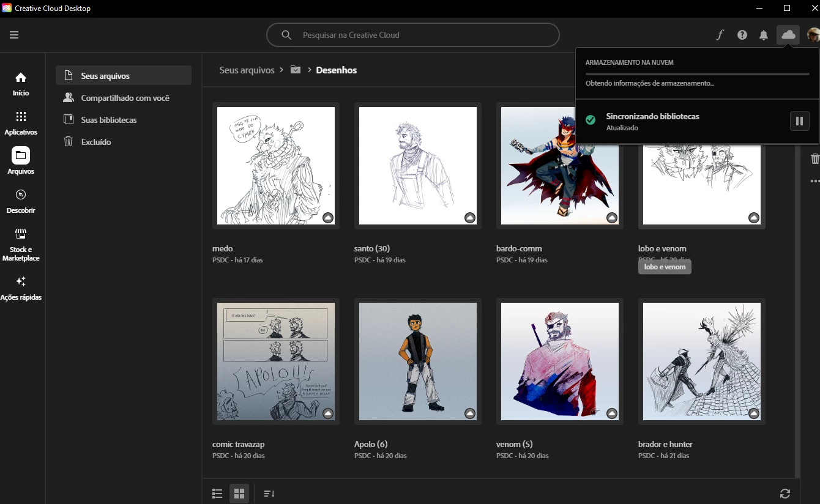The height and width of the screenshot is (504, 820).
Task: Select Seus arquivos
Action: point(124,76)
